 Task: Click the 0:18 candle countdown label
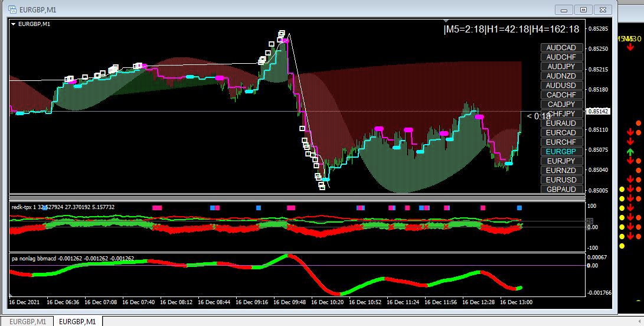(x=538, y=116)
